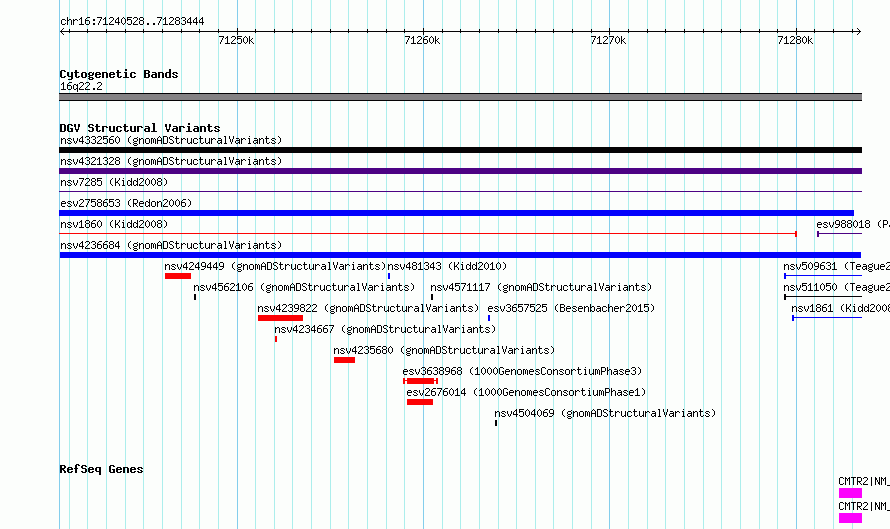Select the nsv4321328 purple variant bar
890x529 pixels.
pos(460,171)
